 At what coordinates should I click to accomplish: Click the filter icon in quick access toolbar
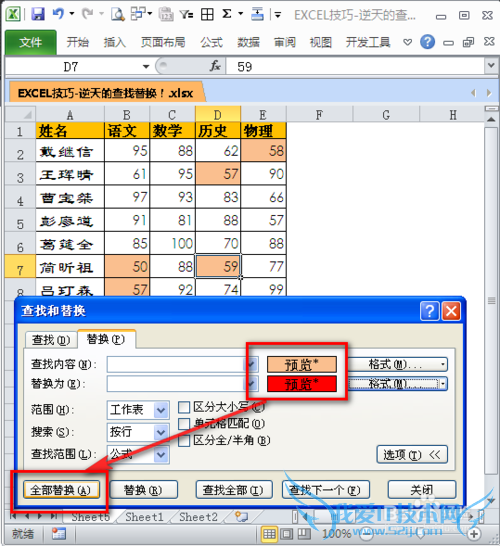tap(186, 14)
